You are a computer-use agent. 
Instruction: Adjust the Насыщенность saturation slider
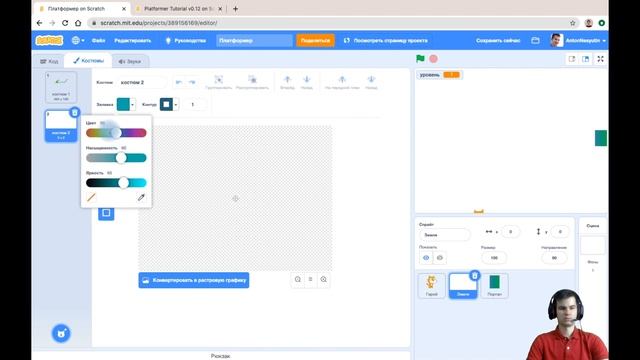tap(116, 158)
